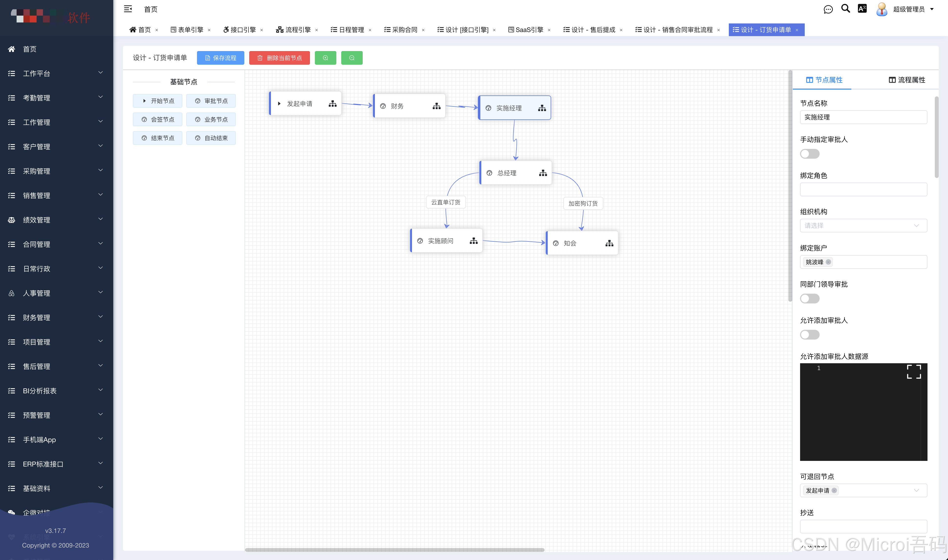Open the 可退回节点 dropdown arrow
948x560 pixels.
click(x=916, y=490)
